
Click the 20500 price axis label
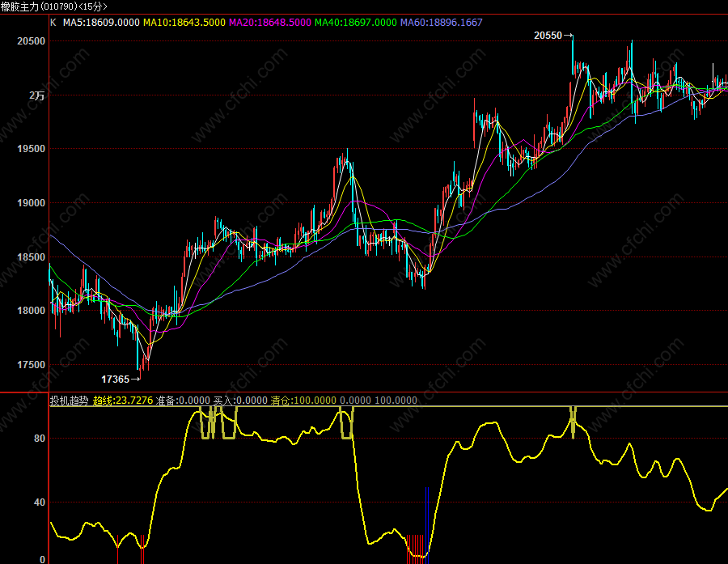[31, 41]
